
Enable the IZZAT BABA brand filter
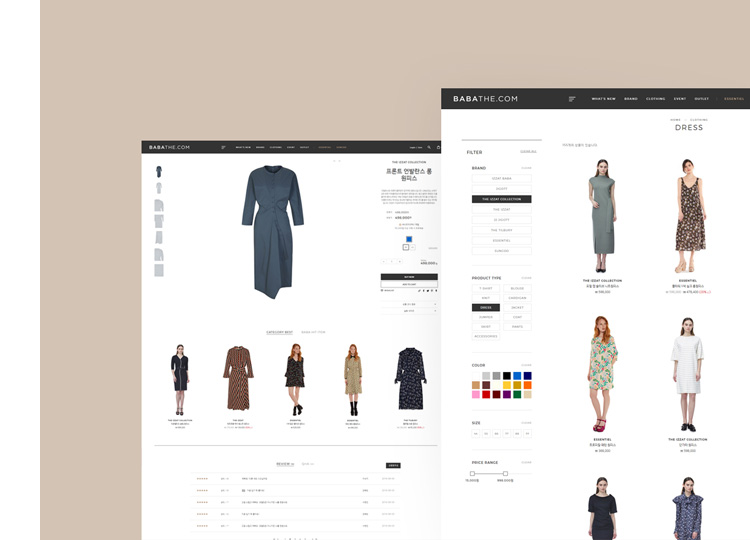pyautogui.click(x=501, y=178)
